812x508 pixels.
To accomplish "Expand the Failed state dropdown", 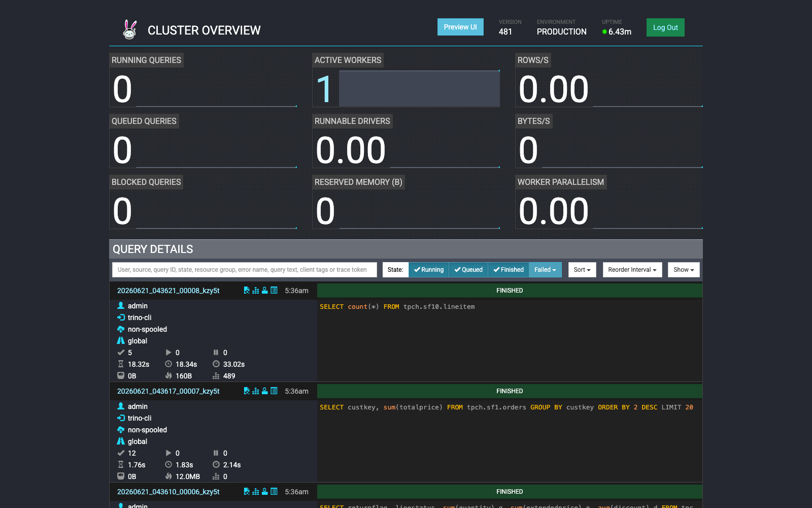I will (x=545, y=270).
